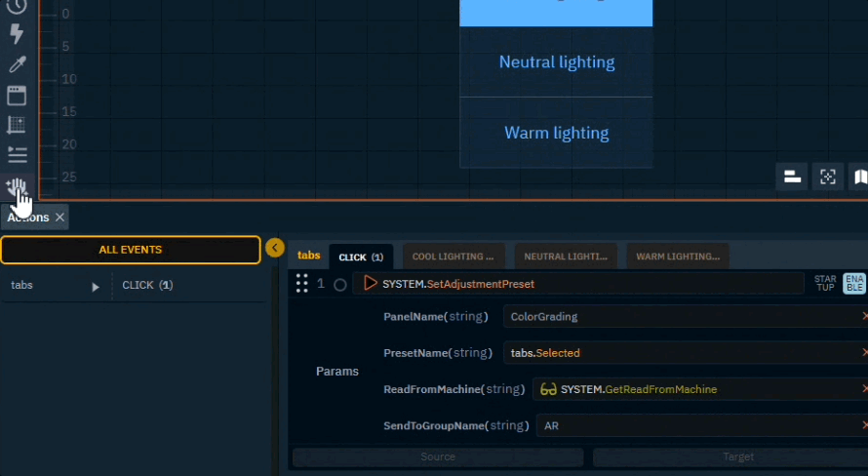Image resolution: width=868 pixels, height=476 pixels.
Task: Click the hand Actions icon in sidebar
Action: [17, 187]
